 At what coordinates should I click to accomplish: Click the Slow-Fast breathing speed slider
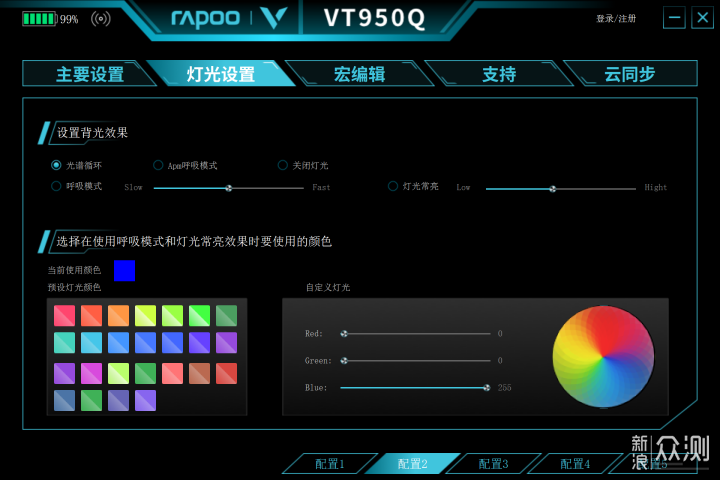(229, 188)
